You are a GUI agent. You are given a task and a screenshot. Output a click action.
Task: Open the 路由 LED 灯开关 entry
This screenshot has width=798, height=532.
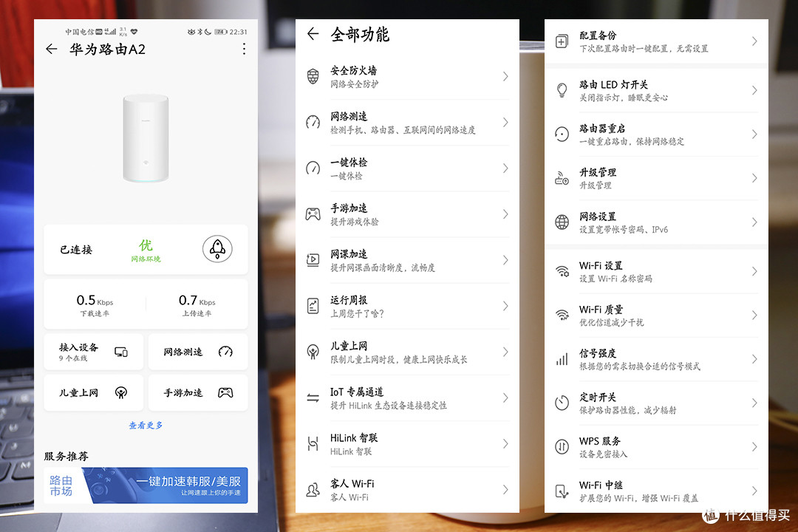657,90
